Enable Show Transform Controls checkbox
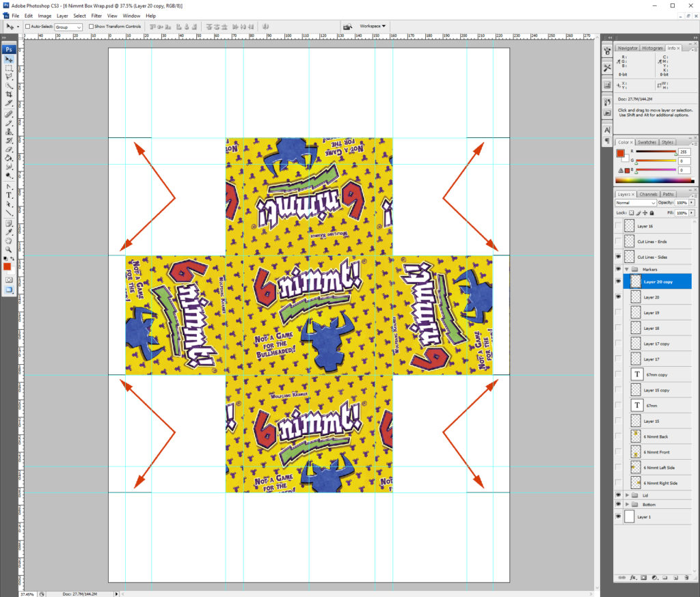 tap(91, 27)
